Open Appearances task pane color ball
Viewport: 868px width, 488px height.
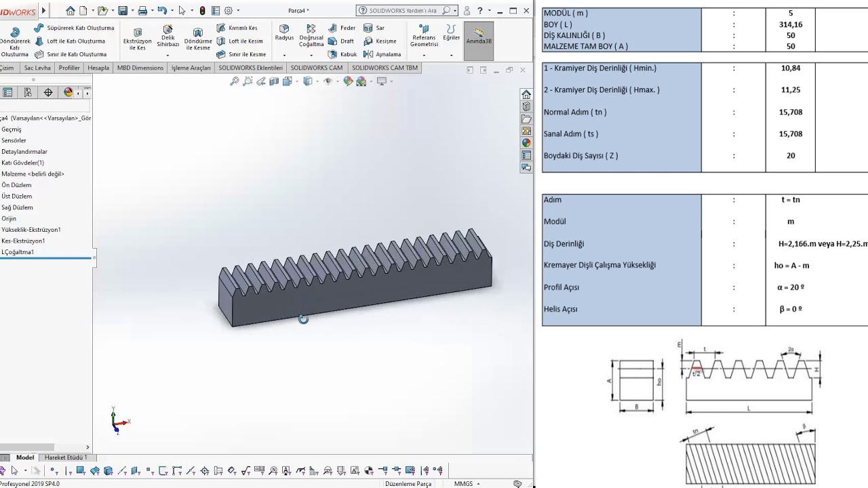[526, 142]
